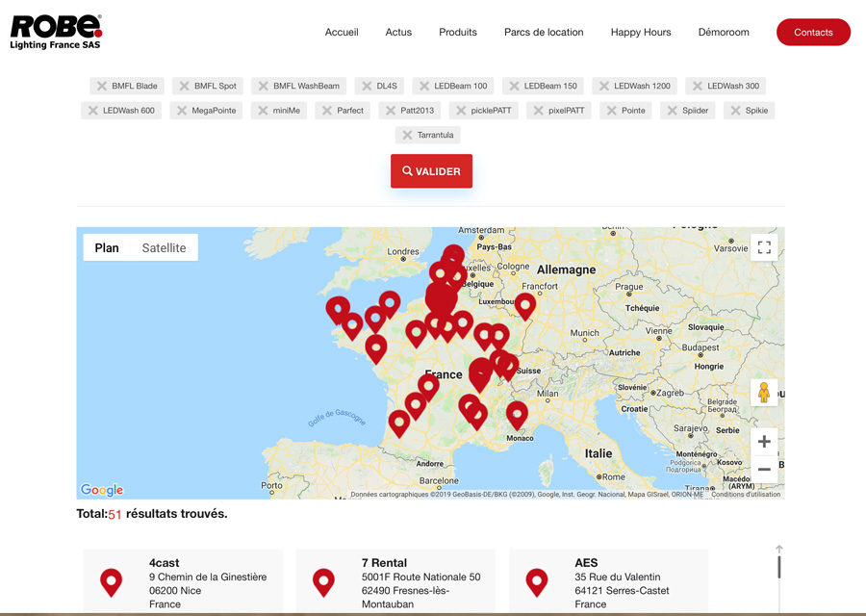Click the 51 results count text
The width and height of the screenshot is (866, 616).
click(x=115, y=514)
